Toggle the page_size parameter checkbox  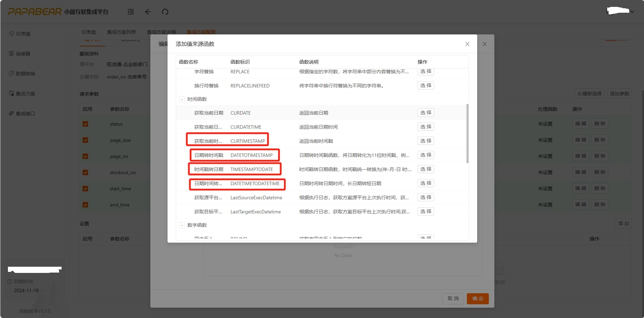tap(85, 140)
